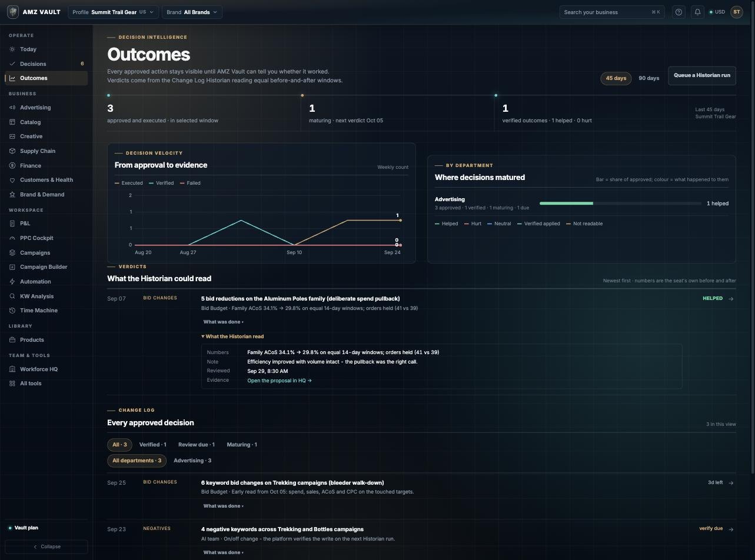Filter change log by All · 3

pos(119,445)
